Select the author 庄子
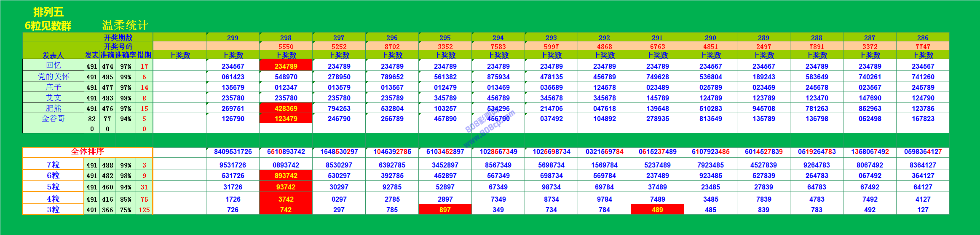The image size is (980, 235). click(53, 87)
